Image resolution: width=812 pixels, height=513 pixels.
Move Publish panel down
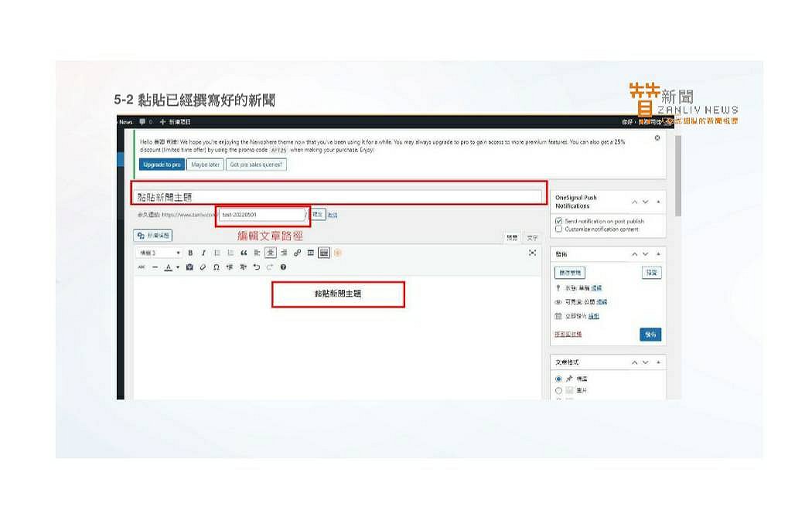(x=645, y=254)
